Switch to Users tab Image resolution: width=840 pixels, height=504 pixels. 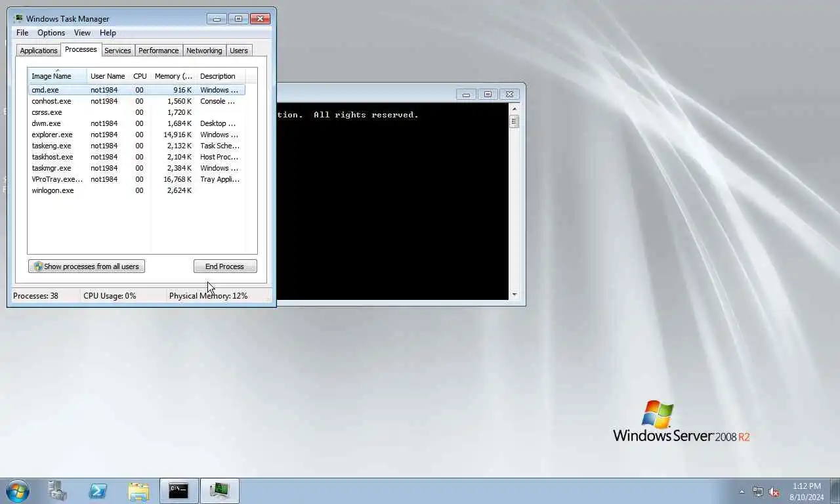tap(239, 51)
